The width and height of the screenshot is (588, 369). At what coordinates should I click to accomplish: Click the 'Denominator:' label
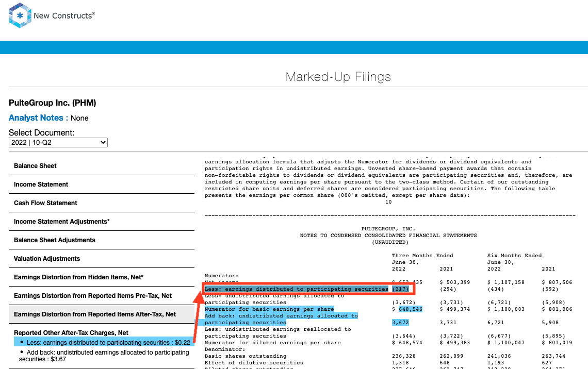[224, 349]
